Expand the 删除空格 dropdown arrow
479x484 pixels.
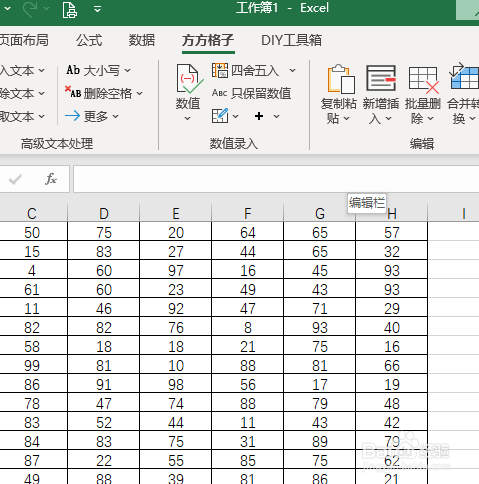(x=140, y=94)
